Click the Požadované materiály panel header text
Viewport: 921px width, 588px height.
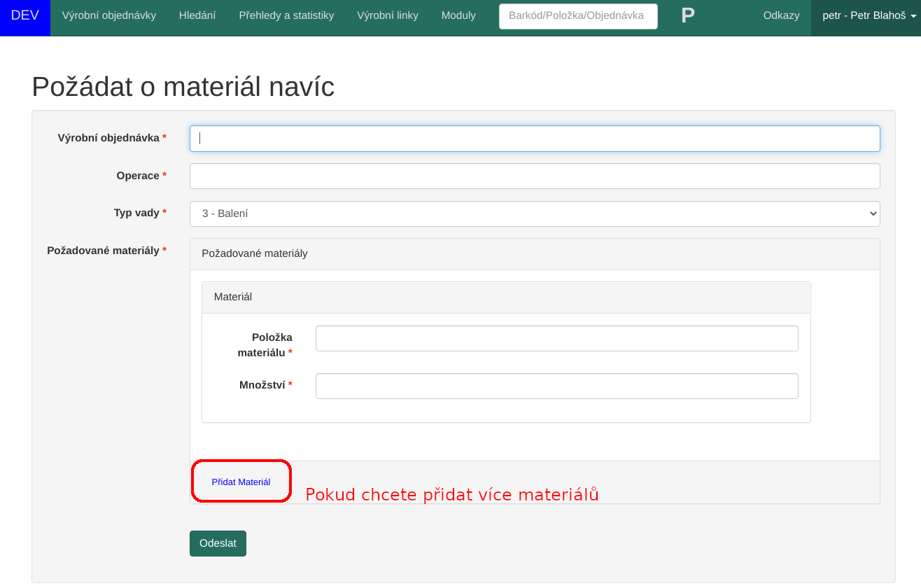[255, 253]
